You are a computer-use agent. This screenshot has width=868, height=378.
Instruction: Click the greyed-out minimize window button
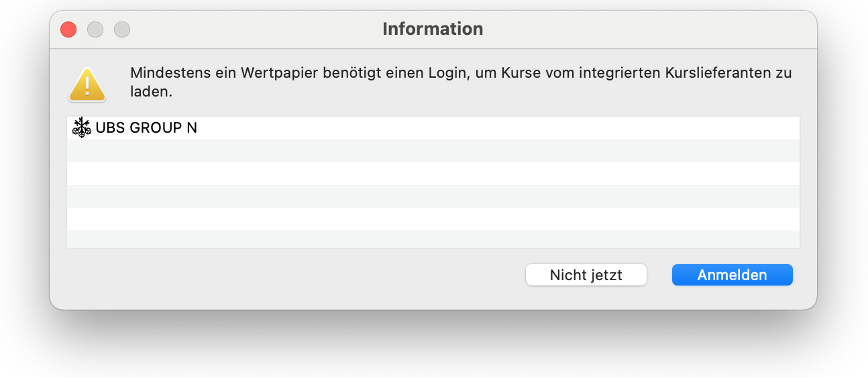point(95,29)
